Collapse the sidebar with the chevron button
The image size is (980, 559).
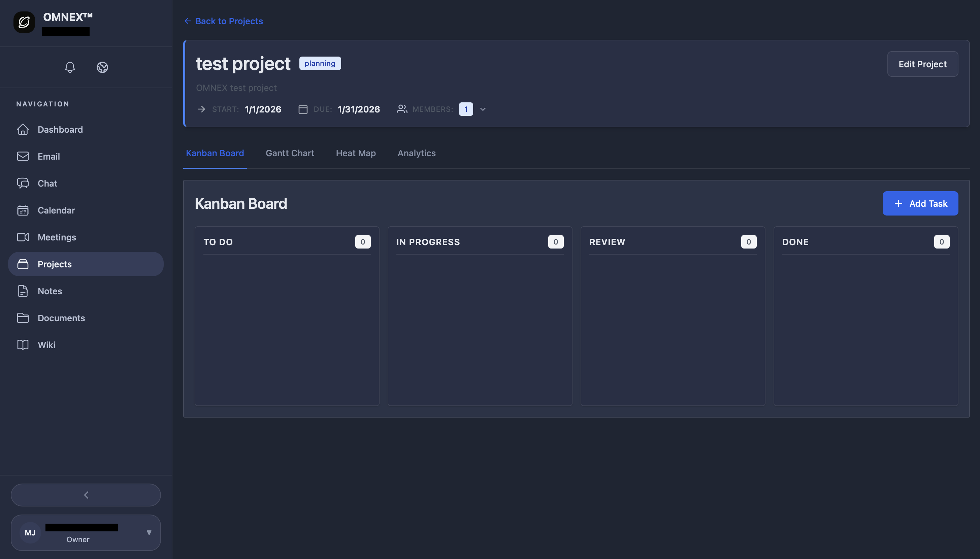(86, 495)
